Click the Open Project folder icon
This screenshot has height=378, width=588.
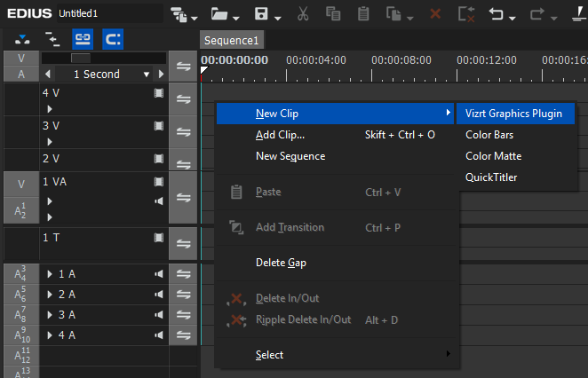tap(219, 14)
